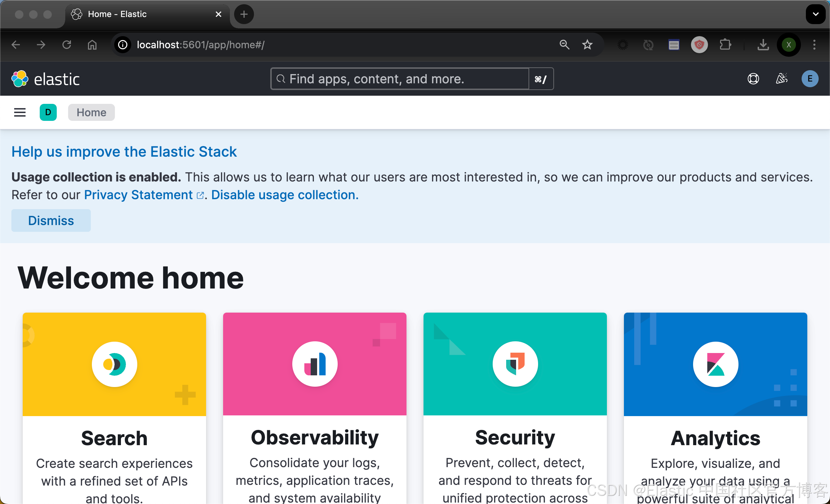This screenshot has width=830, height=504.
Task: Click the Home breadcrumb
Action: 92,112
